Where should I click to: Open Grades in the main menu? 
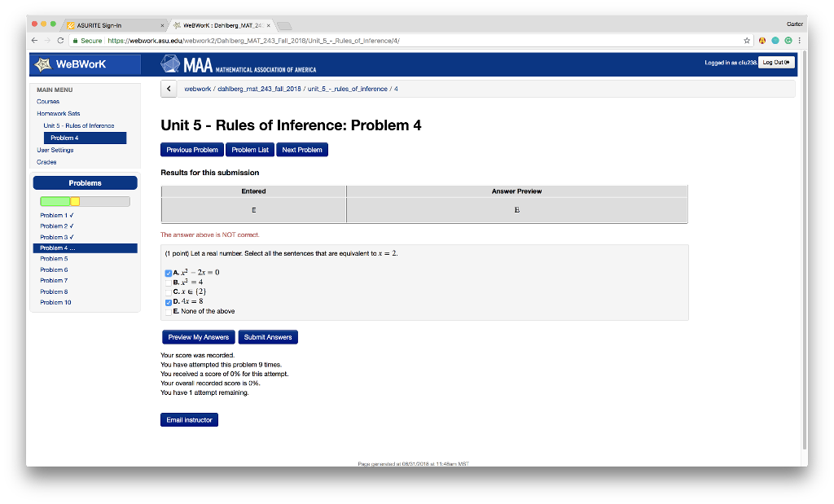click(46, 162)
